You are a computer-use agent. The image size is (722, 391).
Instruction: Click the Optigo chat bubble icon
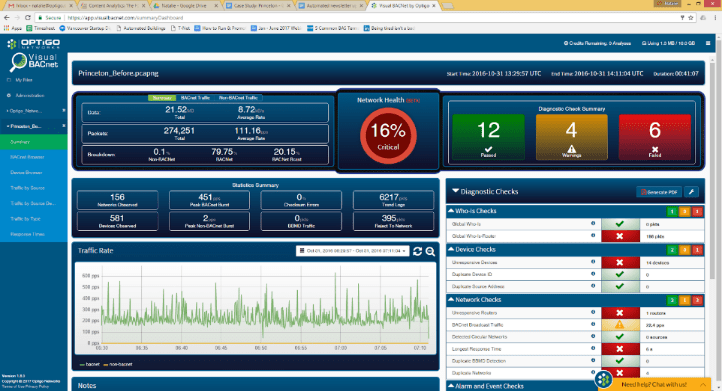coord(603,379)
